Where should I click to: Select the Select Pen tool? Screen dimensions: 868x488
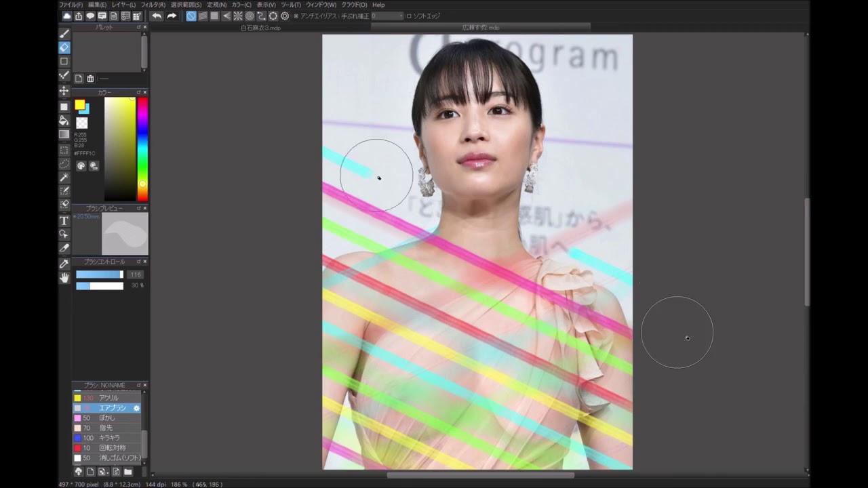[64, 191]
